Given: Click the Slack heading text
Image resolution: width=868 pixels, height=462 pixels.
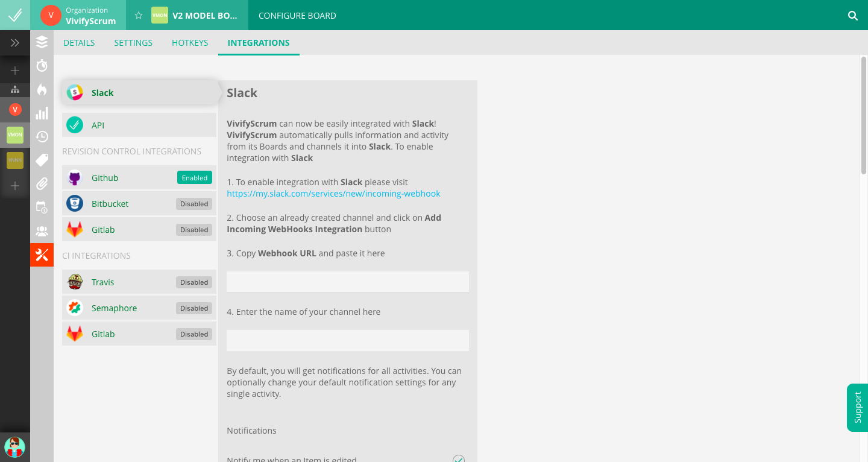Looking at the screenshot, I should [x=242, y=93].
